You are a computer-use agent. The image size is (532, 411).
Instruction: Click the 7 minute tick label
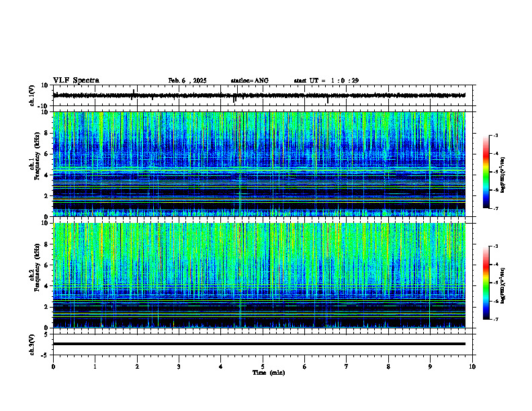[347, 367]
